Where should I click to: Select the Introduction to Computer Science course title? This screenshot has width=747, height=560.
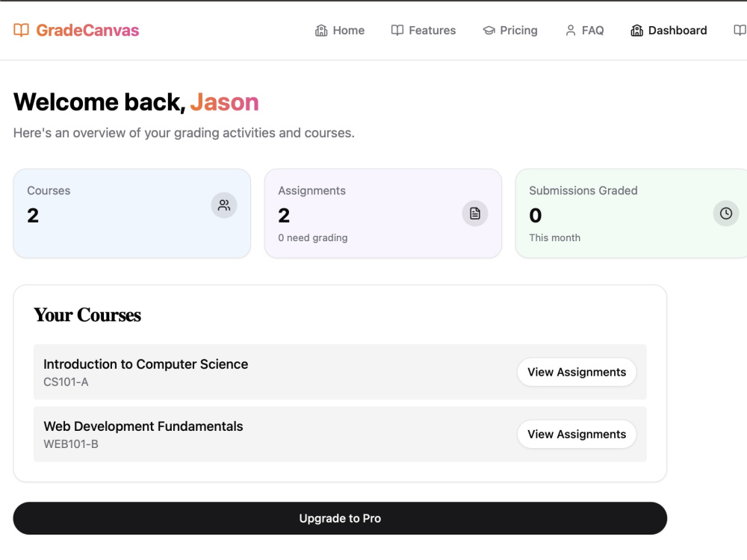point(146,364)
